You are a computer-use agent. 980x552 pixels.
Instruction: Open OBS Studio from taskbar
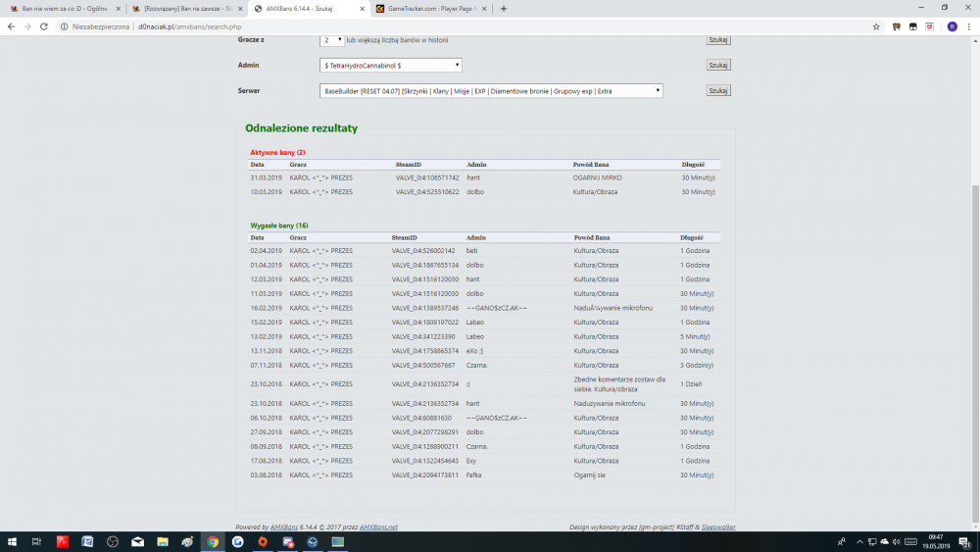[113, 542]
